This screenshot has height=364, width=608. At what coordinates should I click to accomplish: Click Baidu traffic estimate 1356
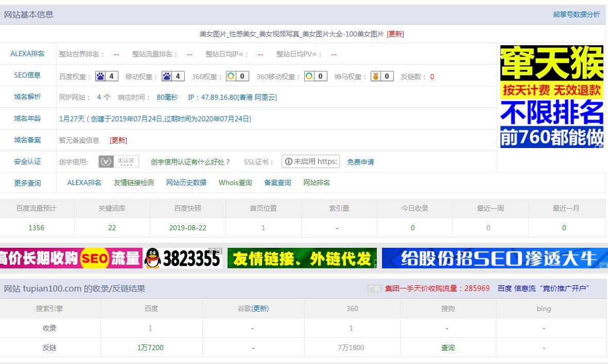(x=36, y=228)
